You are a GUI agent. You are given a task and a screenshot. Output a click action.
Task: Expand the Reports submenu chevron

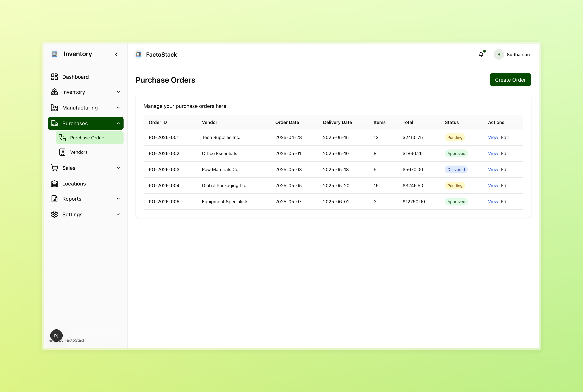tap(118, 199)
